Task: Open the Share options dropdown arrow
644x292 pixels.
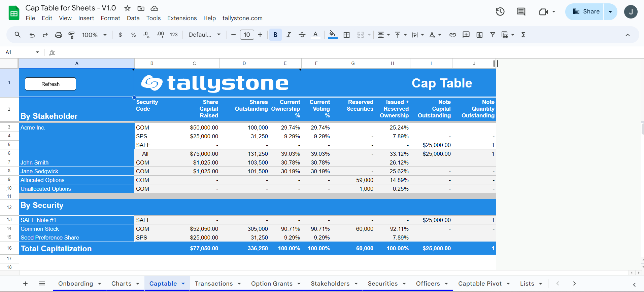Action: 610,12
